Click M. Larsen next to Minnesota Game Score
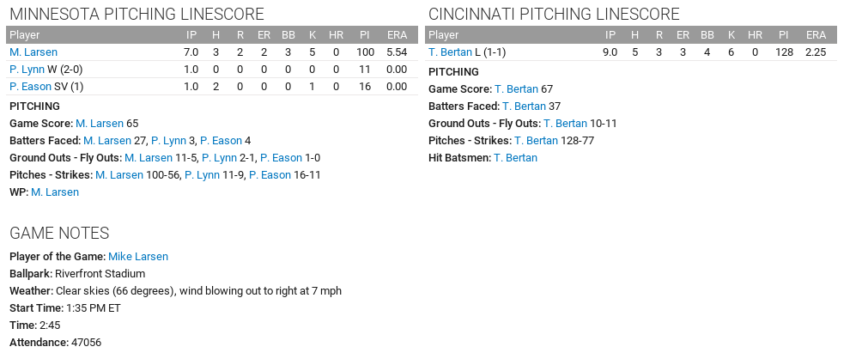Screen dimensions: 868x359 pyautogui.click(x=100, y=124)
